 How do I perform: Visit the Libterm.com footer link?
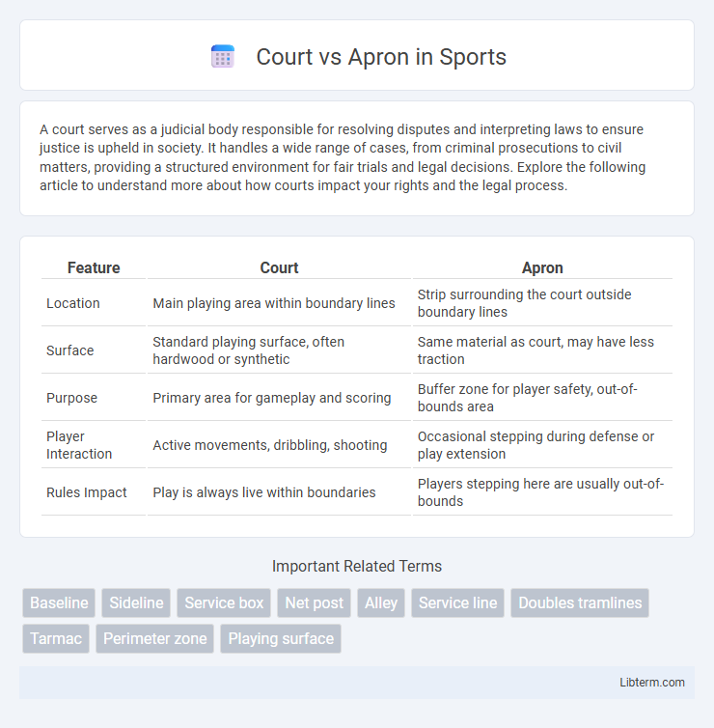point(652,682)
